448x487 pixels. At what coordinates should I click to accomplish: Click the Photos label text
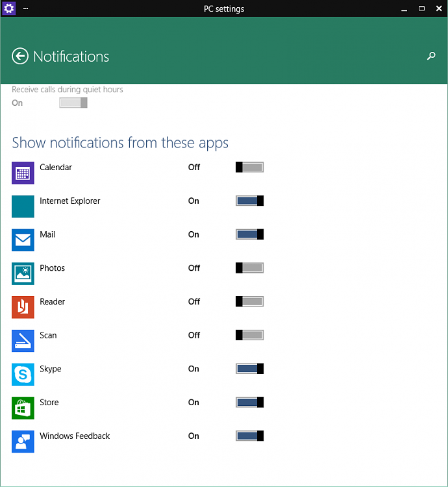[x=52, y=268]
